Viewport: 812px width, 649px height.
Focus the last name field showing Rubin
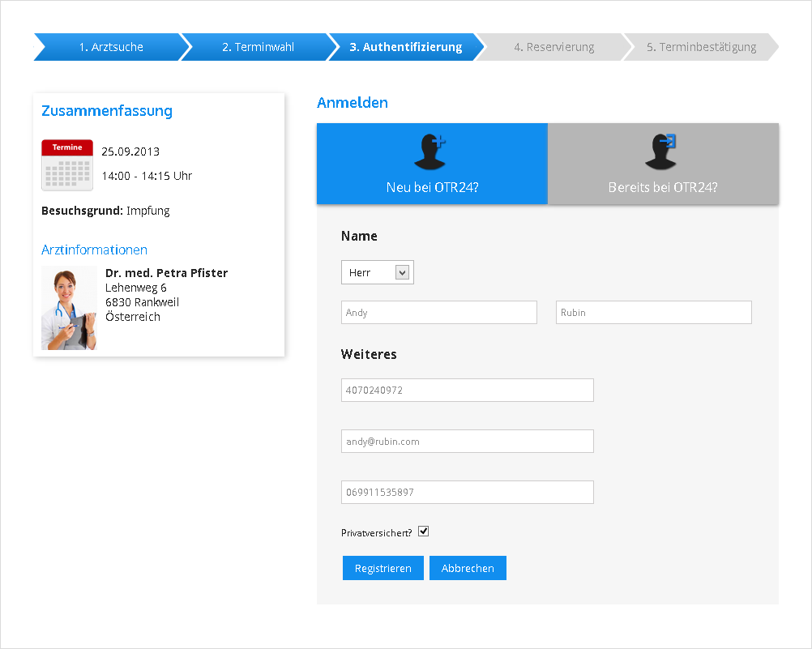tap(653, 313)
